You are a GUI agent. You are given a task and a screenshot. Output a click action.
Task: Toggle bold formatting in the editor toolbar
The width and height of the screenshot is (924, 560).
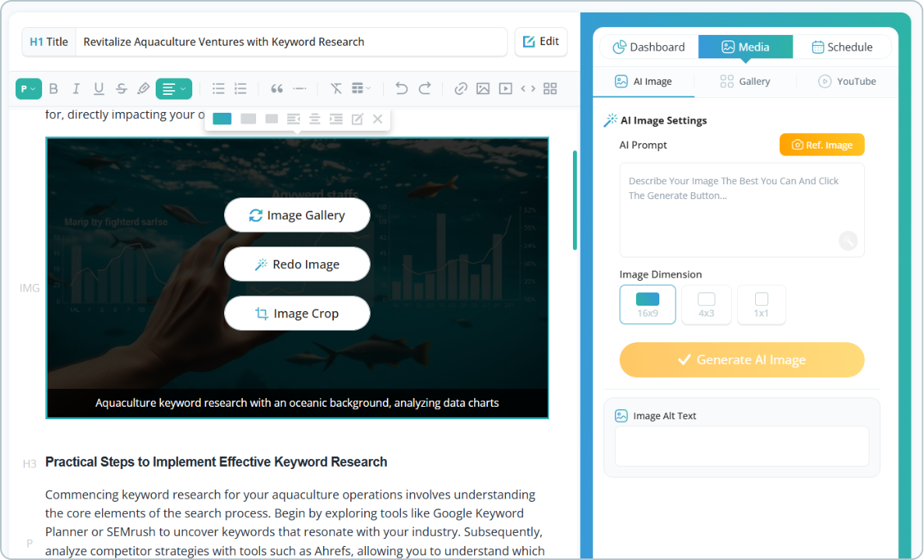[53, 88]
